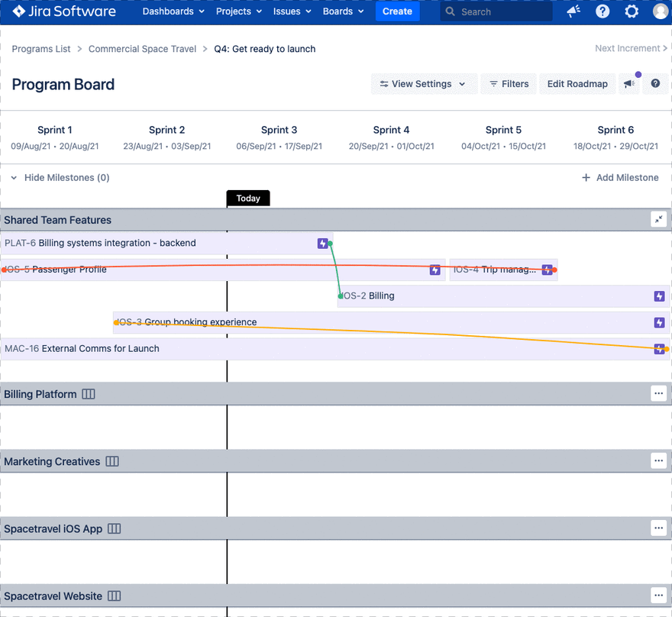Open the View Settings dropdown
Viewport: 672px width, 617px height.
[423, 84]
